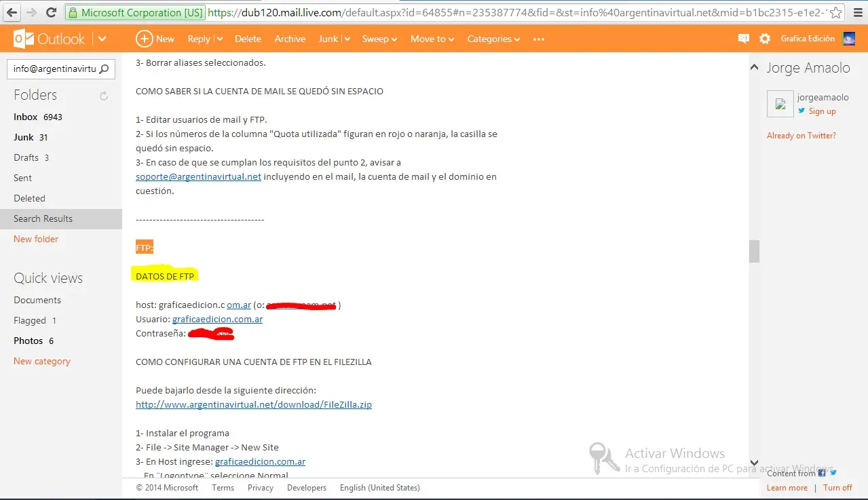
Task: Open the Developers footer link
Action: (307, 488)
